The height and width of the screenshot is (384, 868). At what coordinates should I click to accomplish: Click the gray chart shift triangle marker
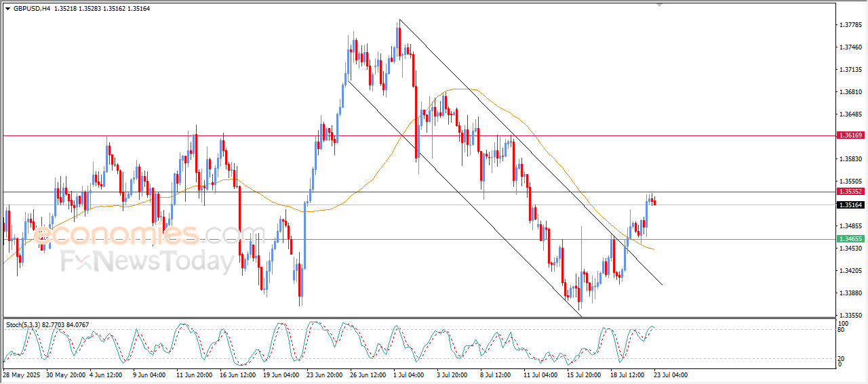(x=659, y=5)
